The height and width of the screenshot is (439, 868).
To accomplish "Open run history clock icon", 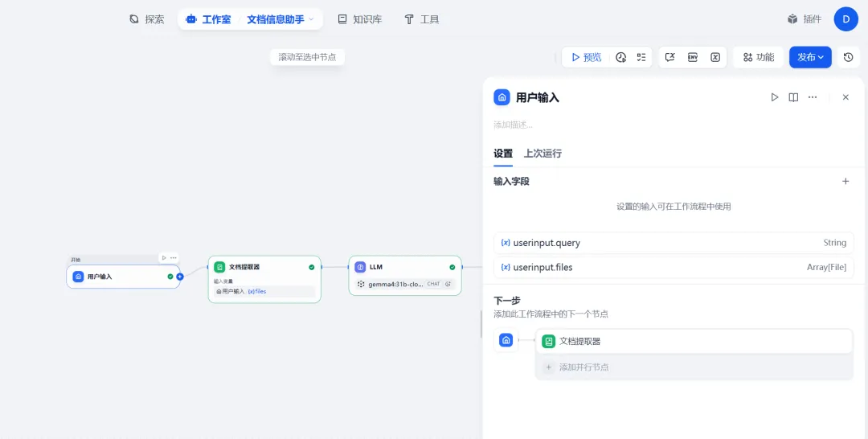I will click(621, 57).
